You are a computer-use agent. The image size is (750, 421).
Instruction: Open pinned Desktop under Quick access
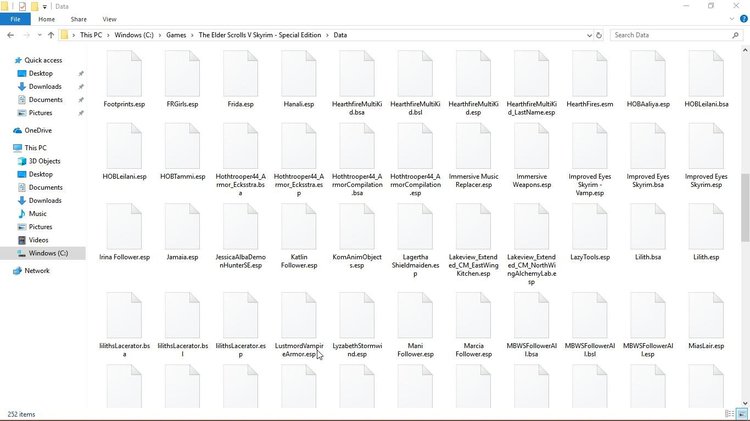[41, 73]
